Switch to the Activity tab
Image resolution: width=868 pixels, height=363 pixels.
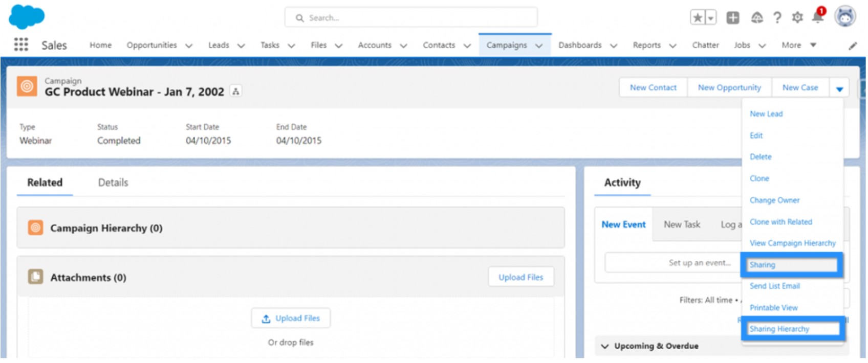(622, 183)
